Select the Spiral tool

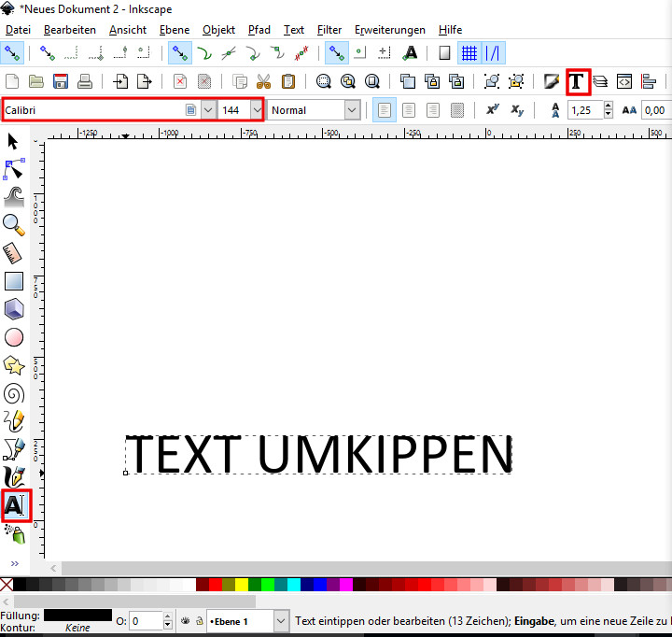click(x=14, y=393)
